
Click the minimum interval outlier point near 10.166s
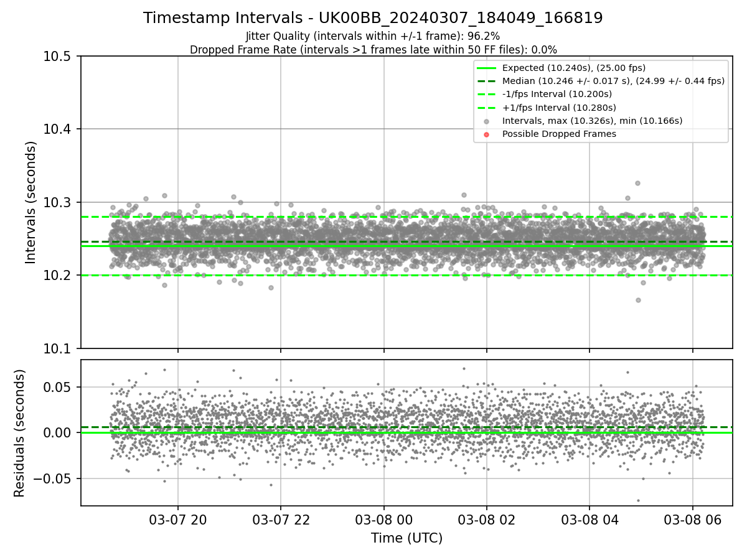point(638,300)
